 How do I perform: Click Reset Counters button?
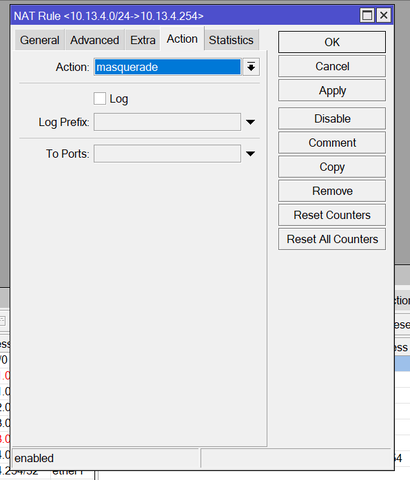[x=332, y=215]
